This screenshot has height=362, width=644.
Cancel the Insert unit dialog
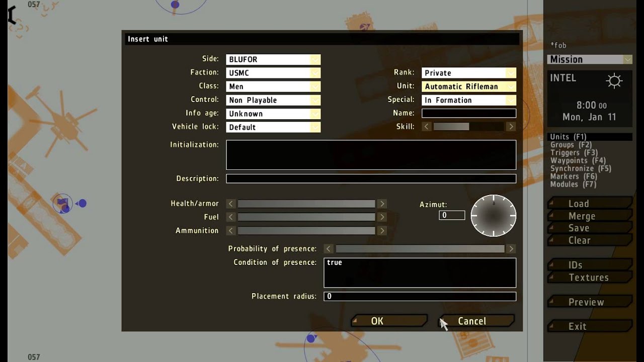click(476, 321)
